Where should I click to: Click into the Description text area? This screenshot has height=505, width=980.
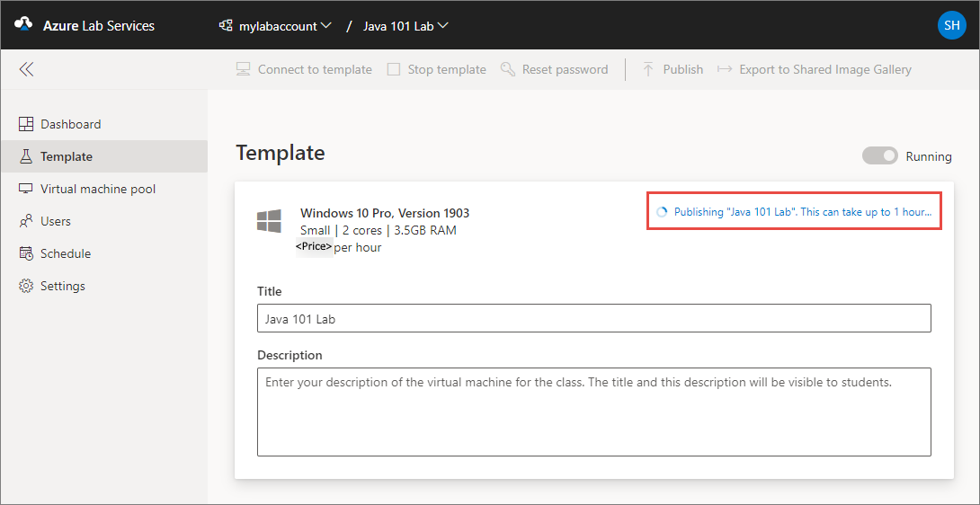click(x=594, y=412)
